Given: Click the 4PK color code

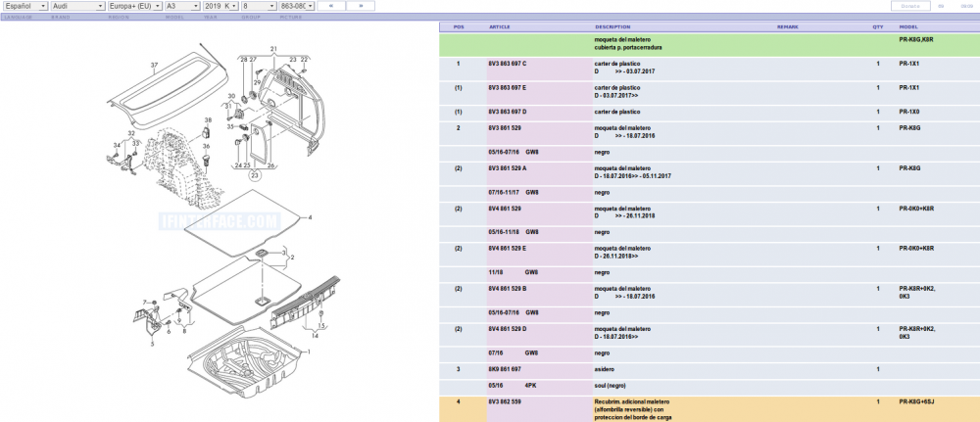Looking at the screenshot, I should coord(531,385).
